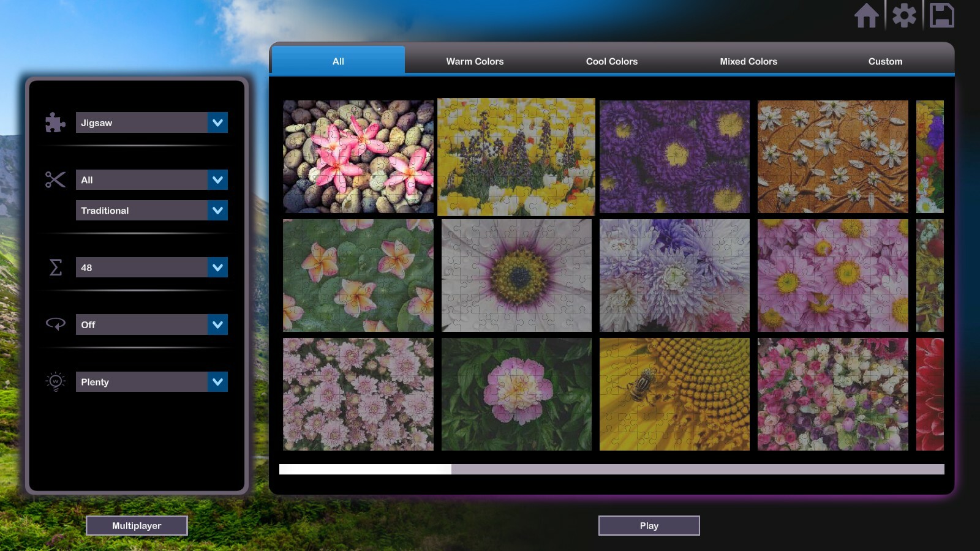Click the scissors icon for cut style
This screenshot has height=551, width=980.
[x=55, y=179]
